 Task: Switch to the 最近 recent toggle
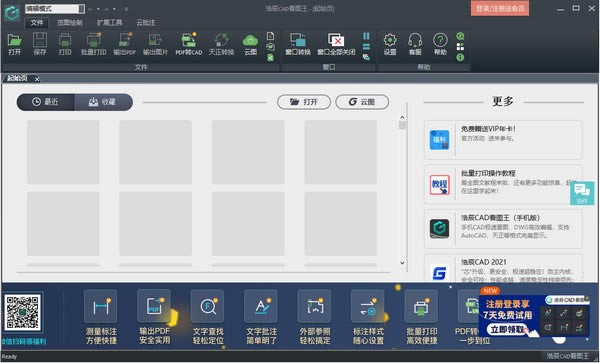pyautogui.click(x=46, y=102)
